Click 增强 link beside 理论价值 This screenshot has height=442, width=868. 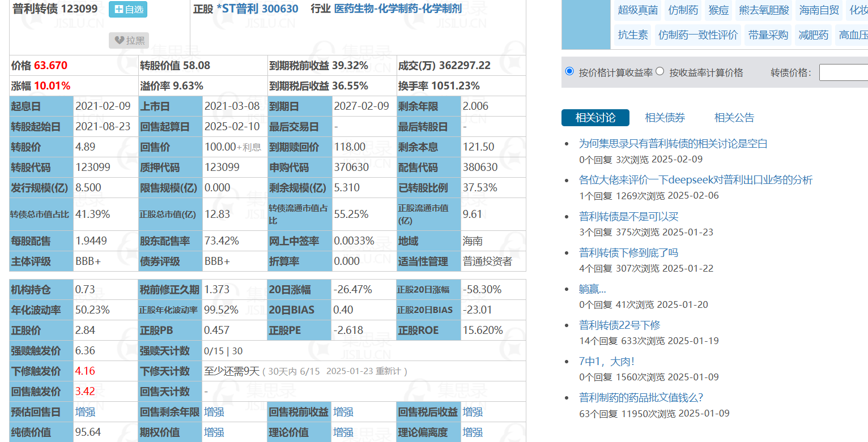pyautogui.click(x=343, y=432)
